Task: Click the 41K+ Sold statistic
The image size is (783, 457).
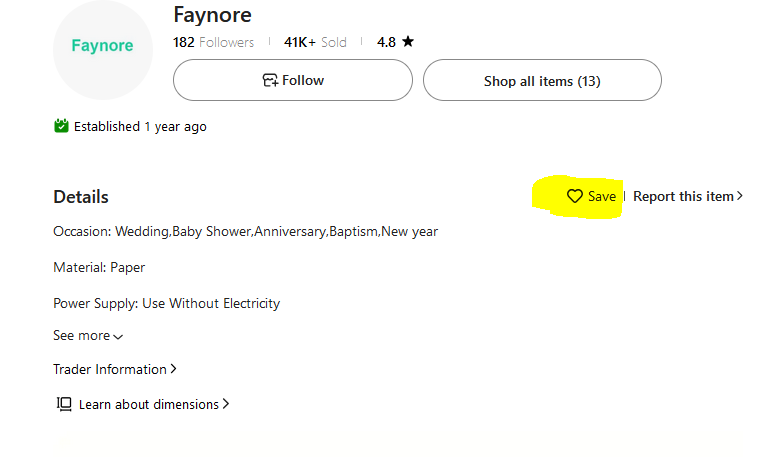Action: (315, 42)
